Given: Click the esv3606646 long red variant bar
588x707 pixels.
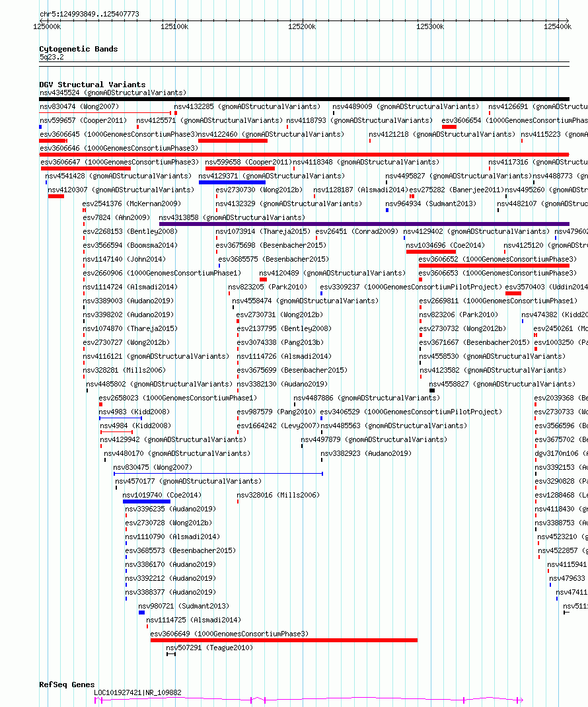Looking at the screenshot, I should pyautogui.click(x=305, y=155).
